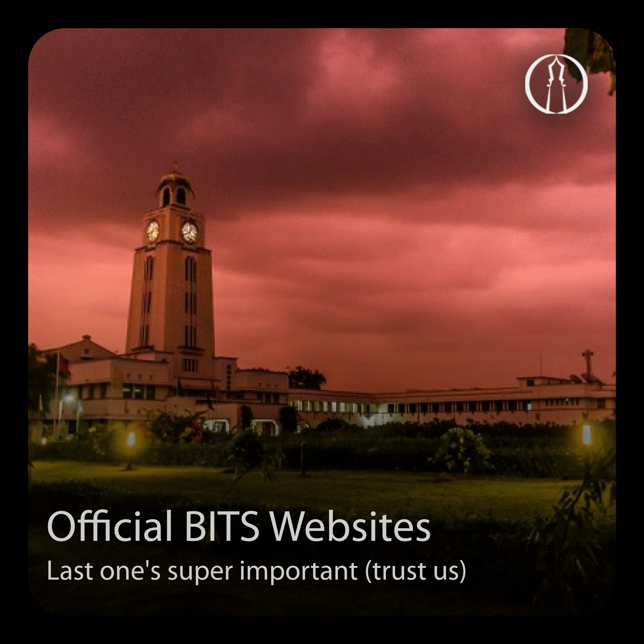
Task: Click the BITS tower logo icon
Action: click(556, 84)
